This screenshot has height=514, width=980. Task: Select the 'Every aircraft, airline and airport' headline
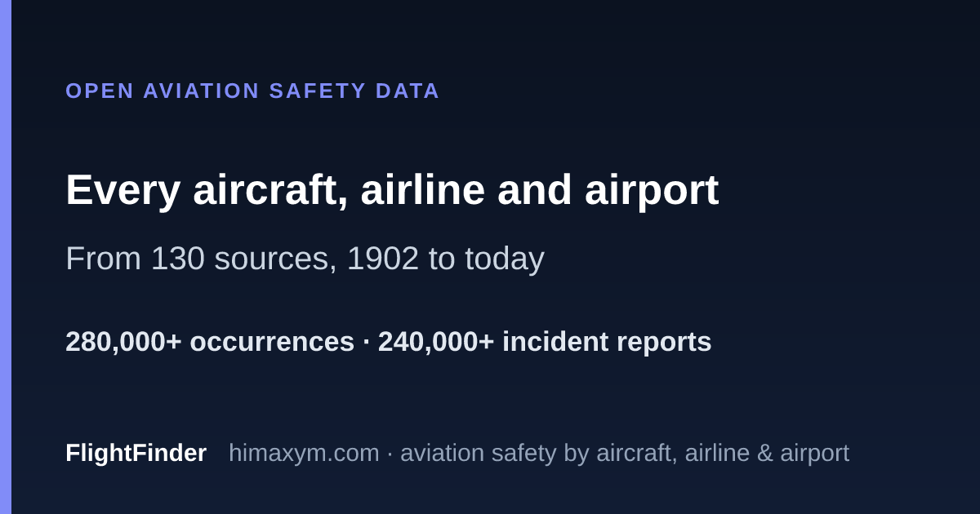point(392,190)
